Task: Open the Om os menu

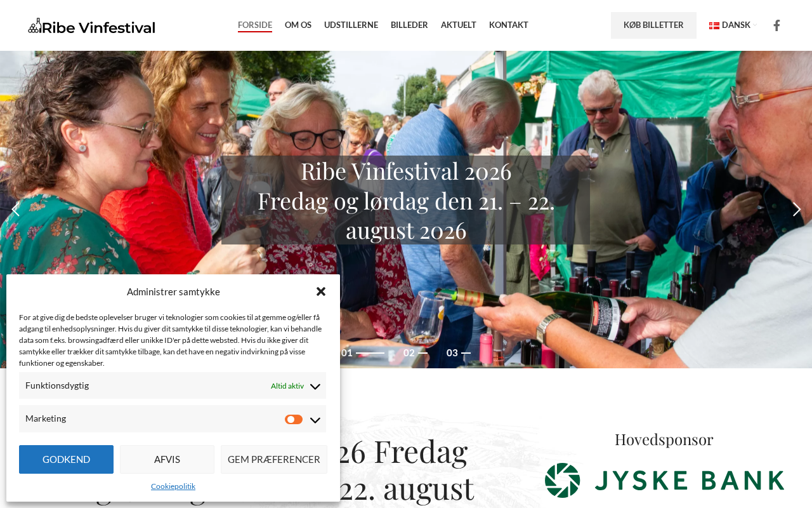Action: (298, 25)
